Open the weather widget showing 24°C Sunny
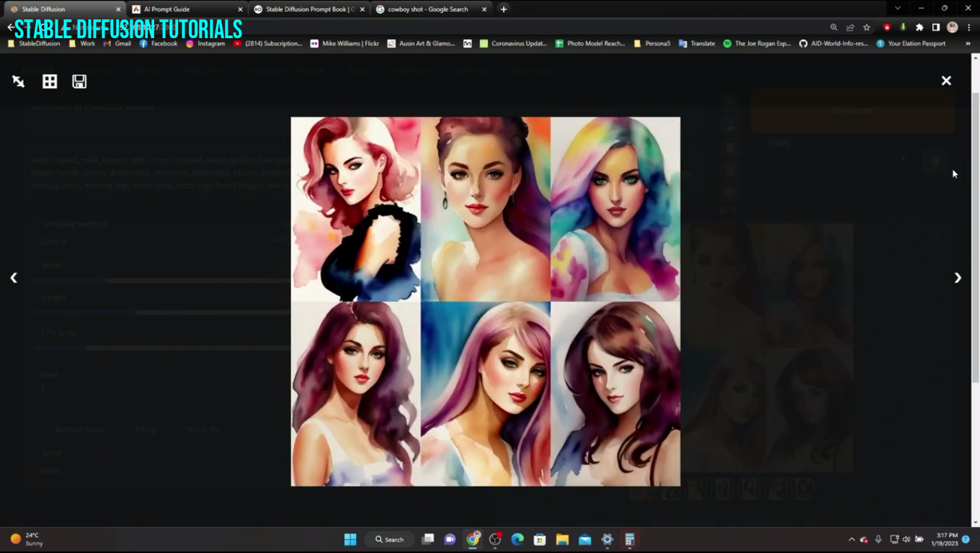 (27, 539)
